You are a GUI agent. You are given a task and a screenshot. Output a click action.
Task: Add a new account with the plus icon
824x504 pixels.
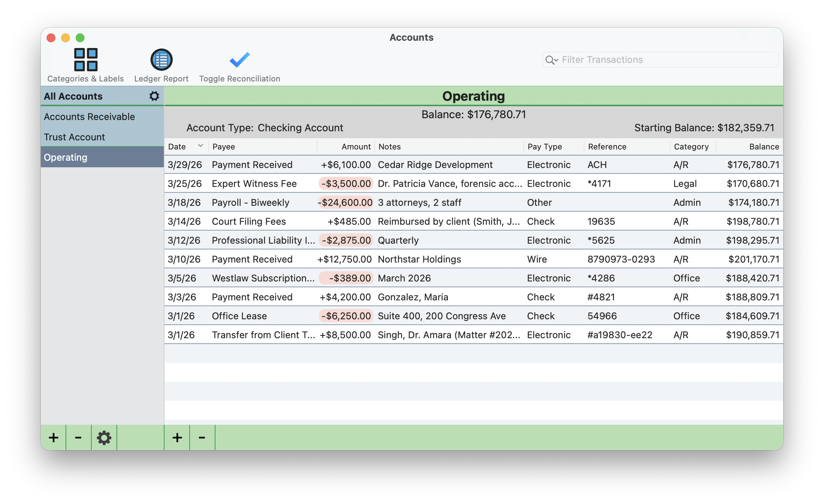coord(53,438)
